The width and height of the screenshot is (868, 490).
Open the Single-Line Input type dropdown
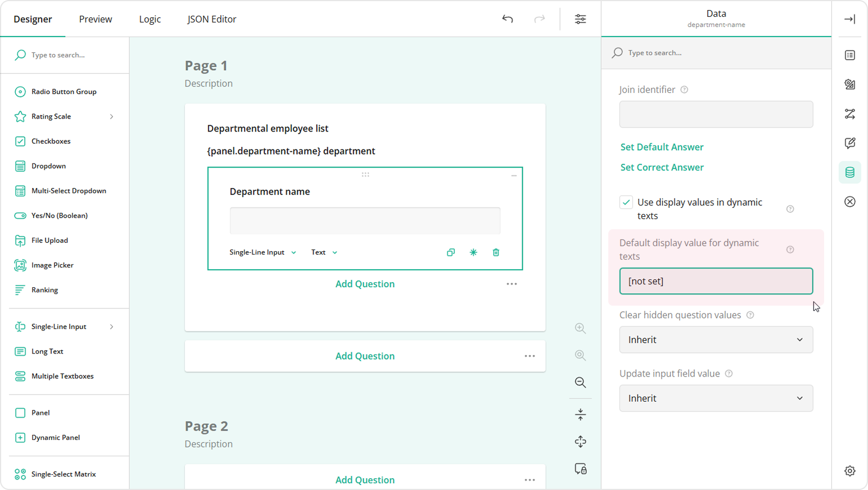263,252
